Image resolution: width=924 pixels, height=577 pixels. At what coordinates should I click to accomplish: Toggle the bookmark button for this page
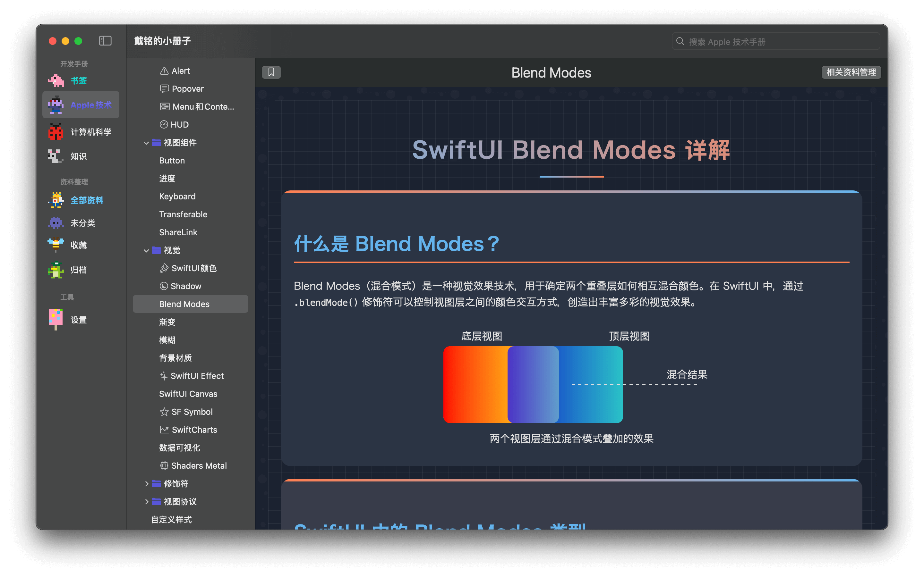(x=271, y=72)
